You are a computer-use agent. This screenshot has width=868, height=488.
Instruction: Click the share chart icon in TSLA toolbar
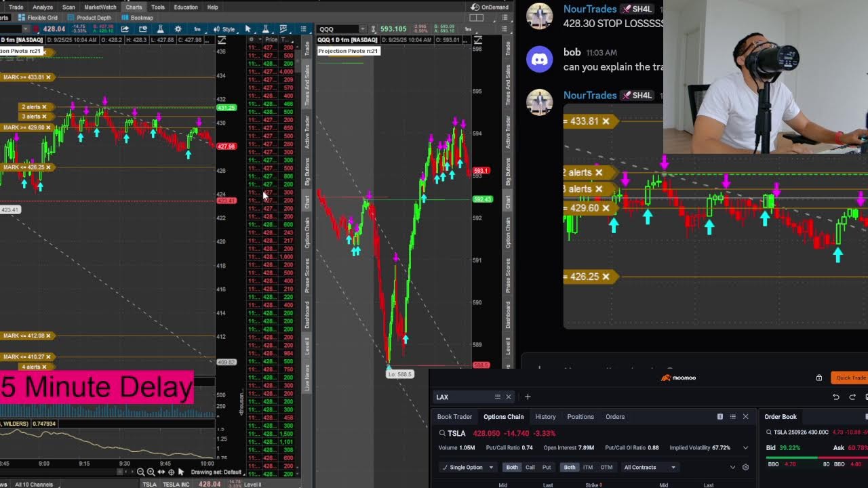pyautogui.click(x=125, y=29)
